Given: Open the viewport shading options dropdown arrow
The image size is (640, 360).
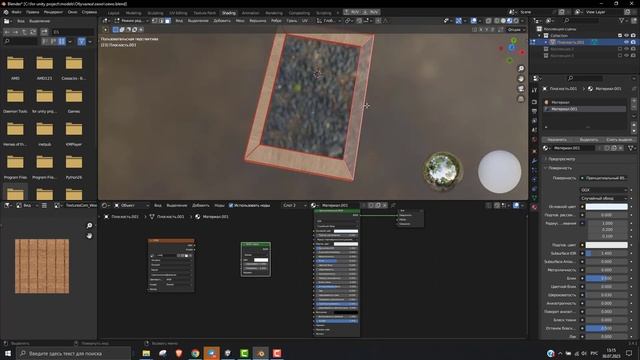Looking at the screenshot, I should tap(523, 20).
